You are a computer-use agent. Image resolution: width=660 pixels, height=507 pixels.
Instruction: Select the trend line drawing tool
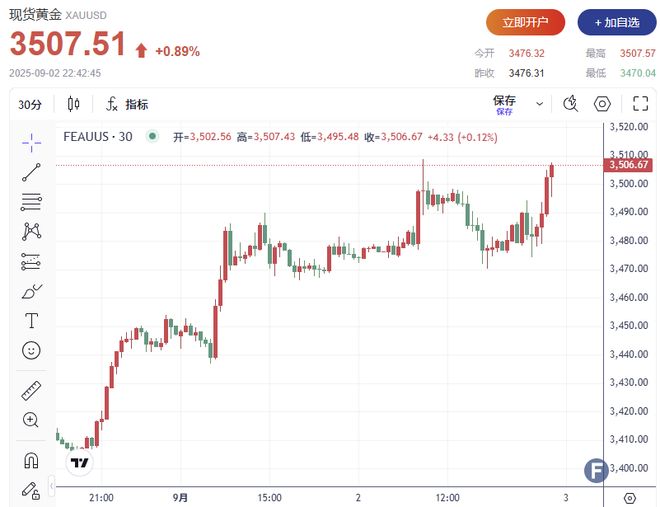(x=31, y=171)
